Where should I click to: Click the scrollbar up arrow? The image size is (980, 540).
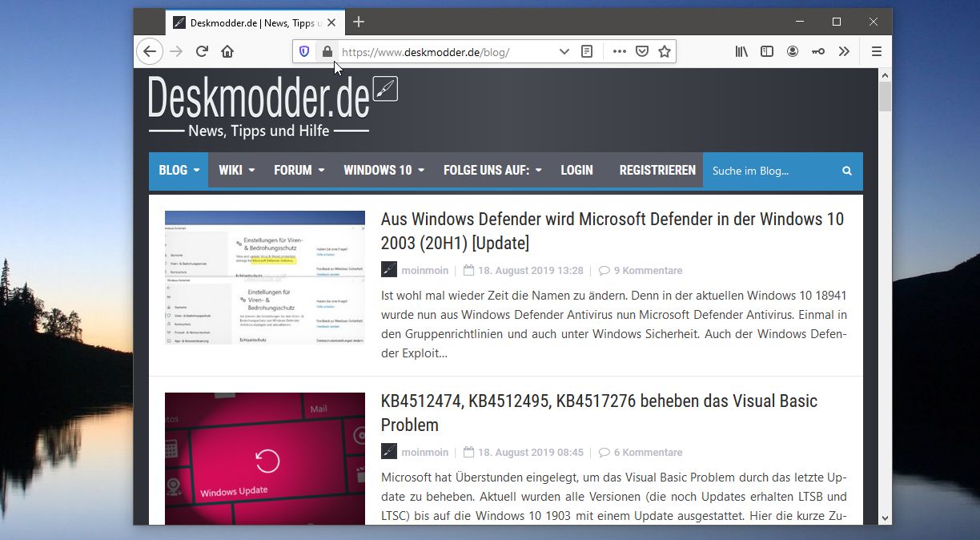point(885,75)
